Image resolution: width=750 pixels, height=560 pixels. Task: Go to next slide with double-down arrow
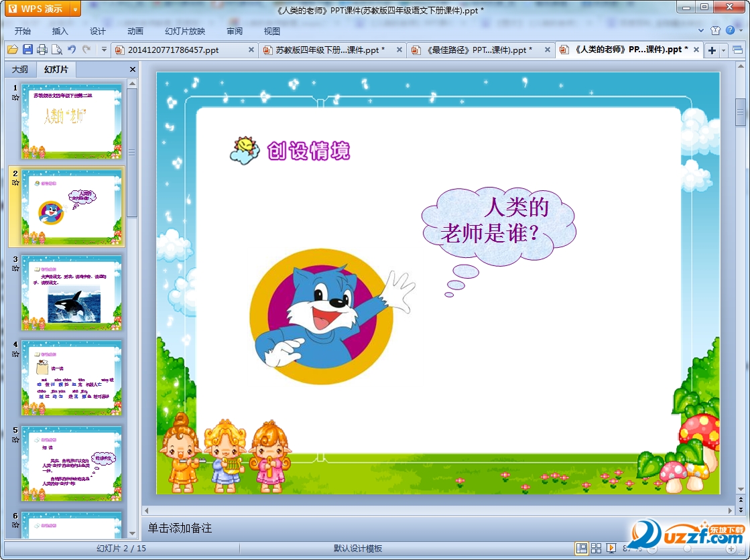(741, 510)
